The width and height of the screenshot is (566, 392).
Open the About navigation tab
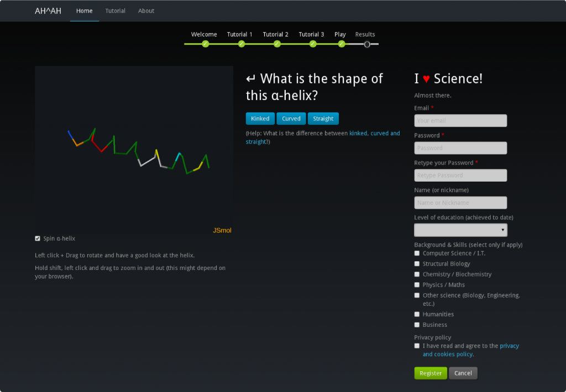click(146, 11)
